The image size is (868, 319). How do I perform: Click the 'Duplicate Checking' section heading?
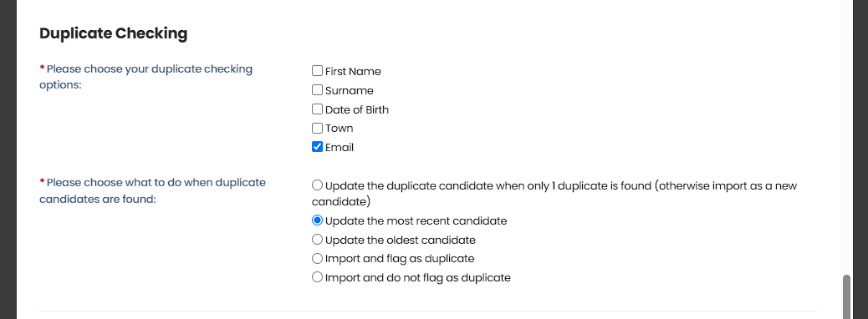coord(114,33)
